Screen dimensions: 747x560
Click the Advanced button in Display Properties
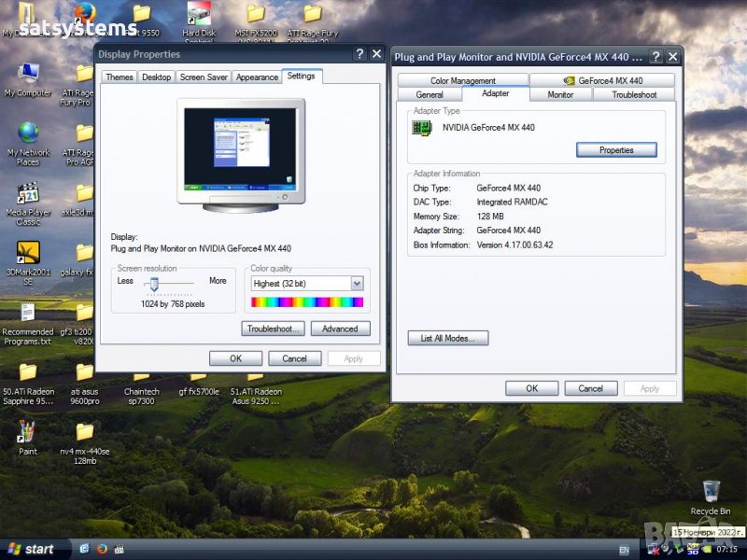(340, 329)
